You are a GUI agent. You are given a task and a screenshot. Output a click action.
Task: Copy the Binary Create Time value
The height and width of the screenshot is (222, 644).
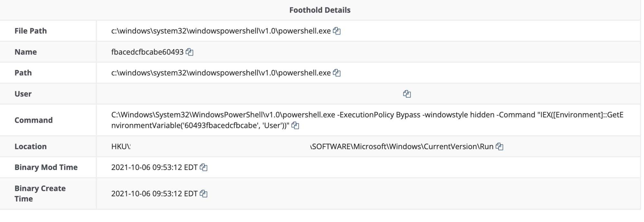(204, 194)
